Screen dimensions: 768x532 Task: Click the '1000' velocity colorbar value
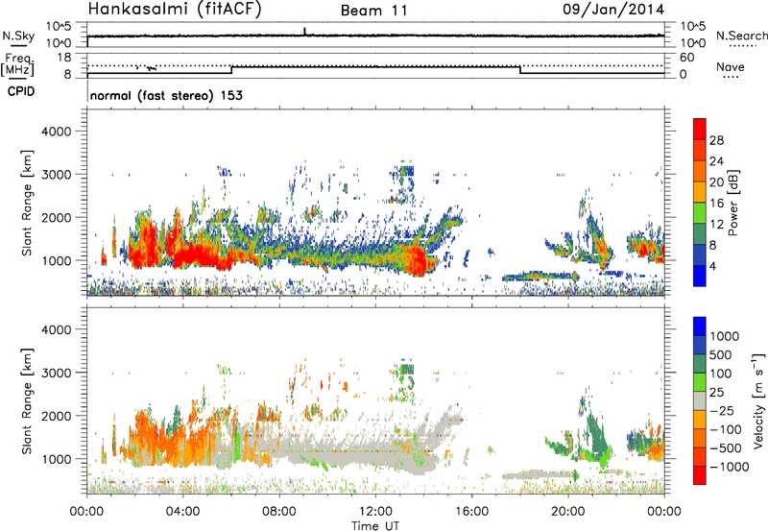(x=725, y=336)
